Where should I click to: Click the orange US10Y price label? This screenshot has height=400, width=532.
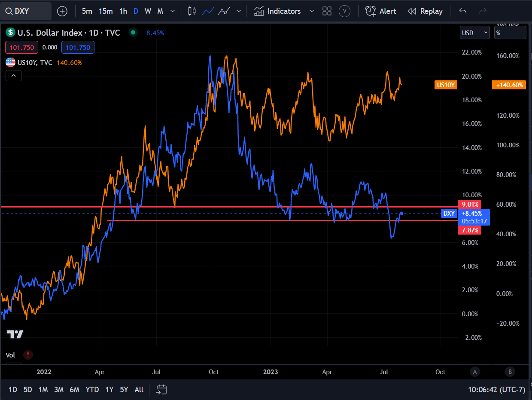(x=446, y=85)
